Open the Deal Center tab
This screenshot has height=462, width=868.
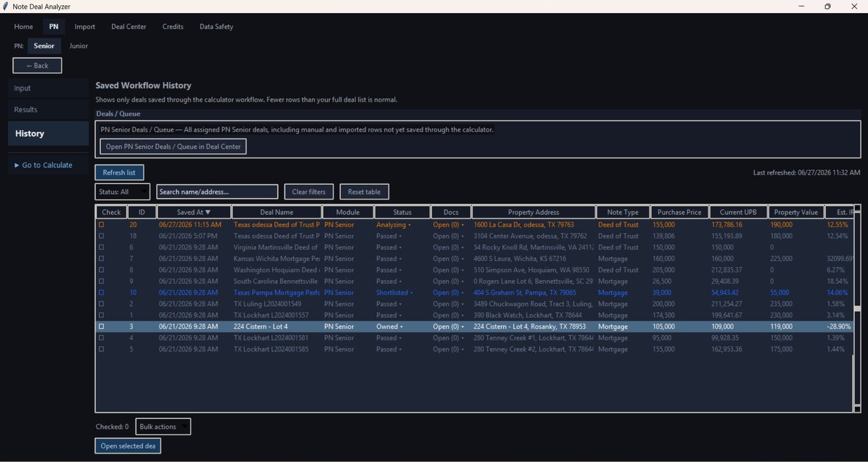coord(129,27)
